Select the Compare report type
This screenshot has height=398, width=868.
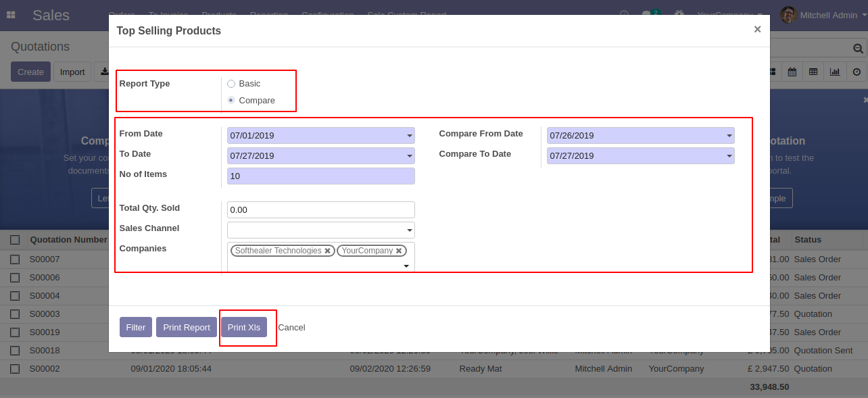[231, 101]
